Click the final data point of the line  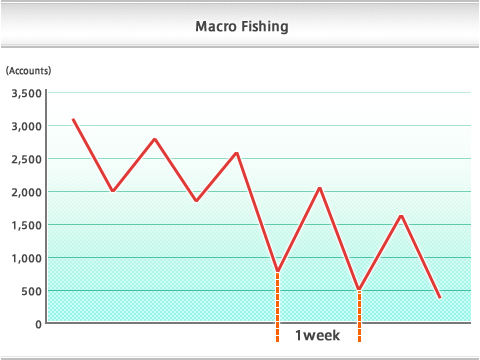[x=440, y=297]
